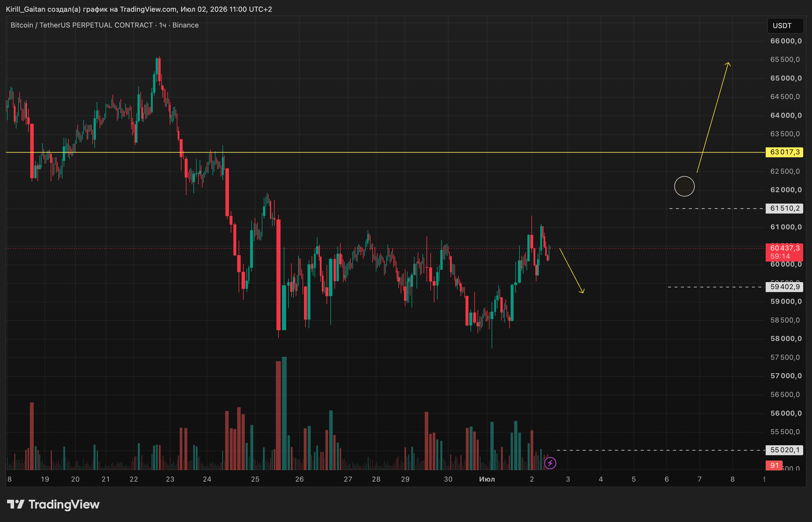
Task: Click date 21 on the time axis
Action: coord(106,479)
